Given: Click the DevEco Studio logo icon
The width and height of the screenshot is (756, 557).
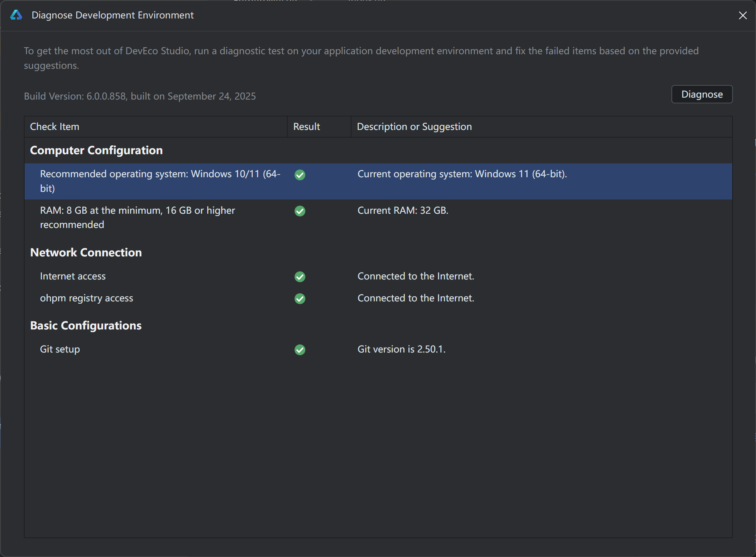Looking at the screenshot, I should pyautogui.click(x=16, y=15).
